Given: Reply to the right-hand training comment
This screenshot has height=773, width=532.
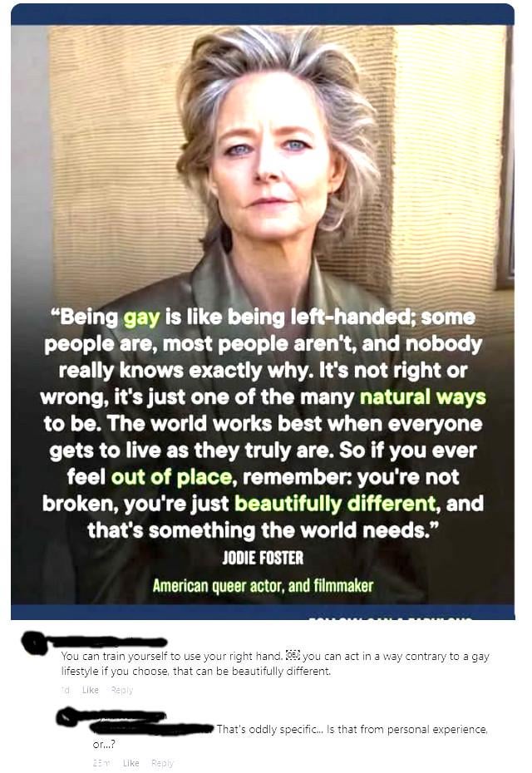Looking at the screenshot, I should click(122, 690).
